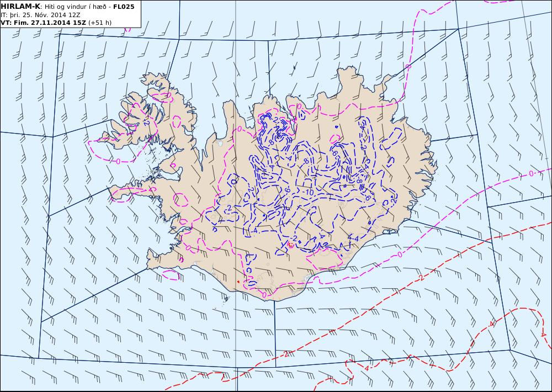Click the FL025 flight level label

pyautogui.click(x=124, y=7)
